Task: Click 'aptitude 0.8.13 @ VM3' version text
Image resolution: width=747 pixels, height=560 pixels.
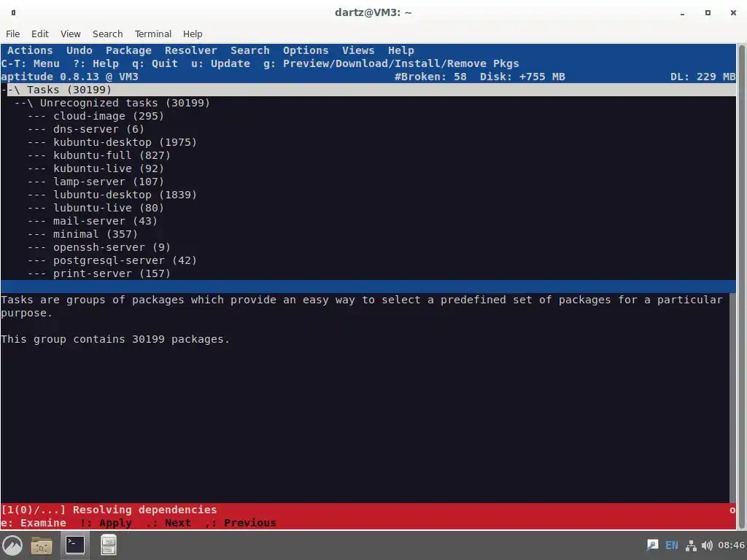Action: (x=69, y=77)
